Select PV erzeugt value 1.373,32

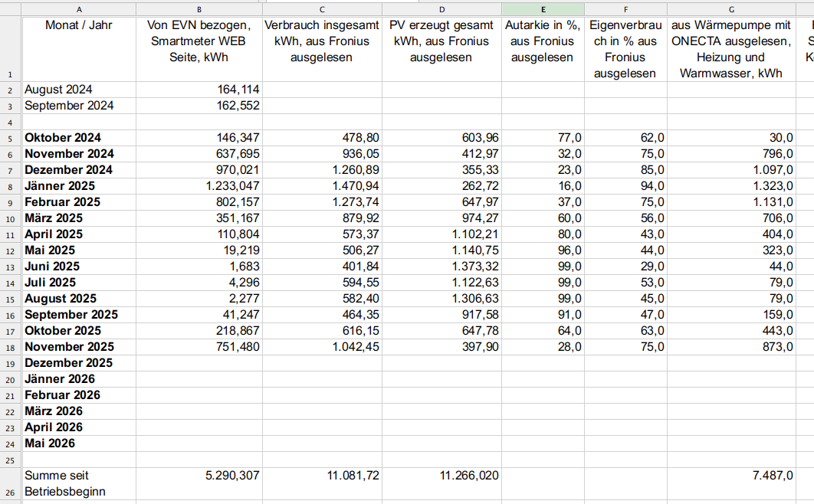[441, 267]
